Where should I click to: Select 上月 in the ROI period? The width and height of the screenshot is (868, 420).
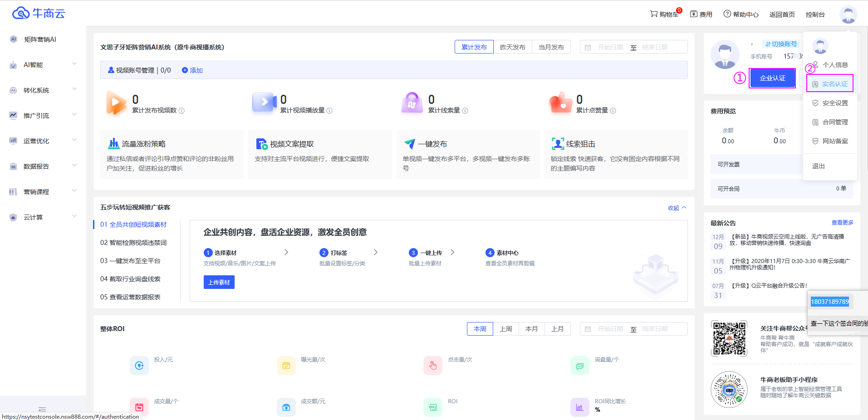tap(558, 329)
